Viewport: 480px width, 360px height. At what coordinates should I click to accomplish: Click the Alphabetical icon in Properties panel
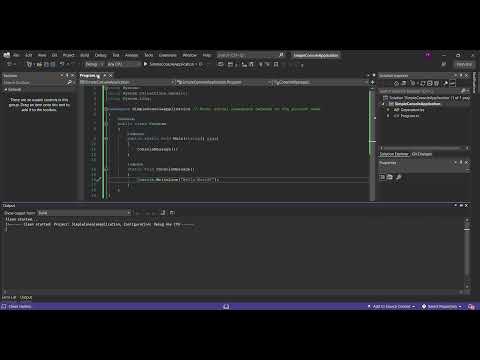point(390,177)
